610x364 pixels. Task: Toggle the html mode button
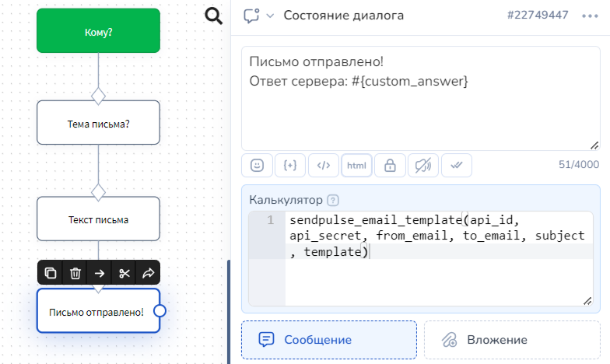(356, 165)
